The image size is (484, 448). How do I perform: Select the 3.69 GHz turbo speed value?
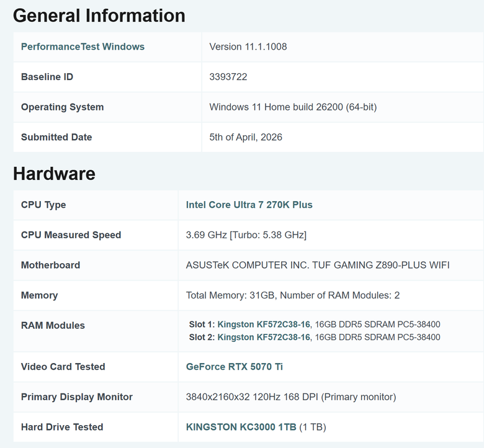pos(246,235)
